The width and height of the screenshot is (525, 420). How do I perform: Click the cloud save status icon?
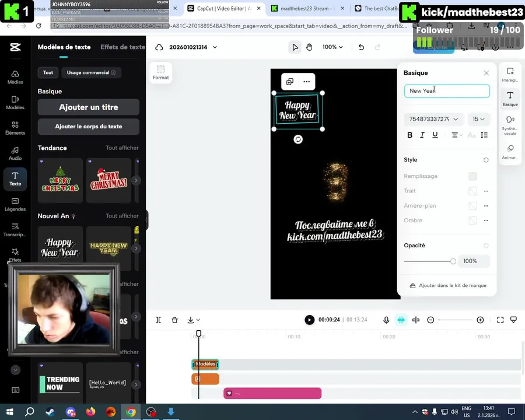159,47
